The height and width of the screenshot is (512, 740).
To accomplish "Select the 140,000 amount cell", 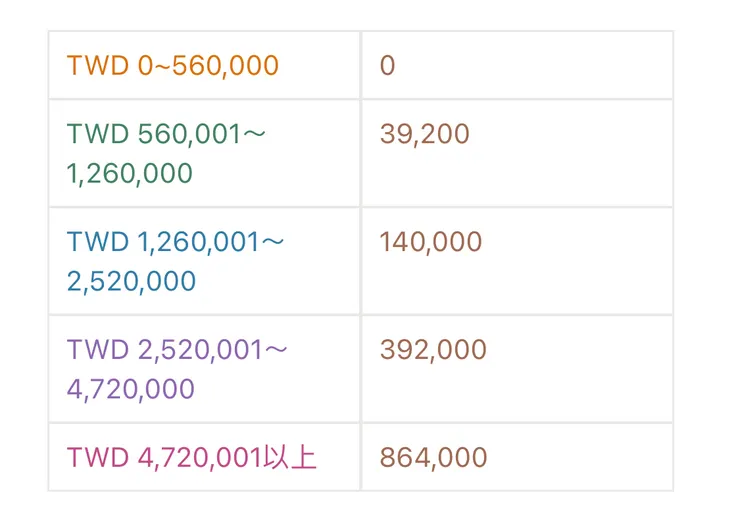I will click(431, 242).
